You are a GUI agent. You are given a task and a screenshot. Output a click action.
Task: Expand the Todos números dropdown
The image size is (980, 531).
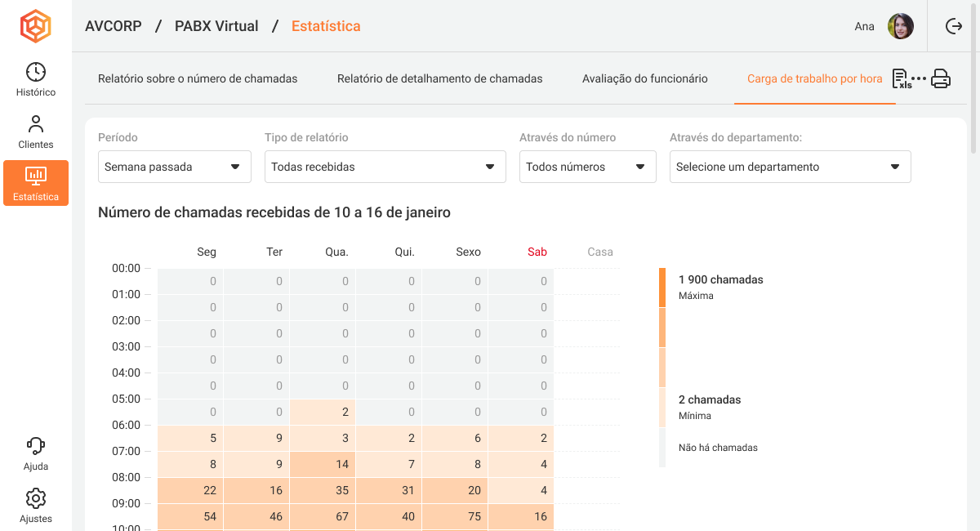[x=588, y=167]
